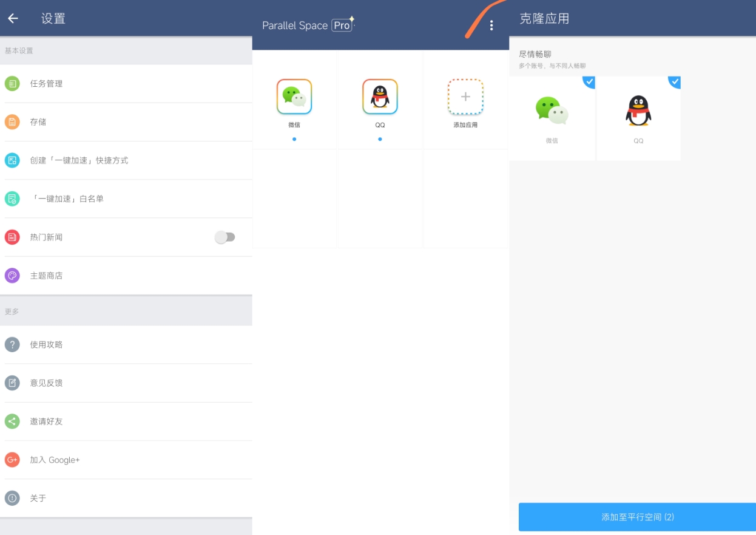Screen dimensions: 756x535
Task: Open the 任务管理 task manager icon
Action: pos(12,84)
